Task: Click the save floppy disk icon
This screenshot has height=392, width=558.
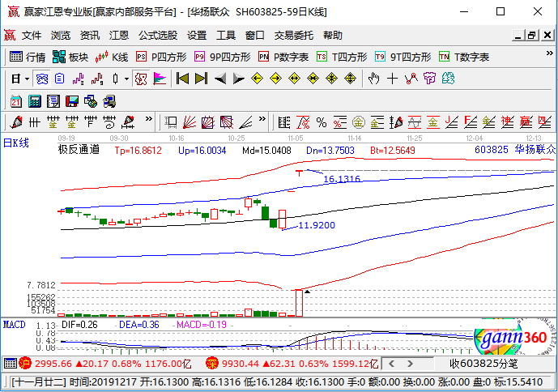Action: (72, 102)
